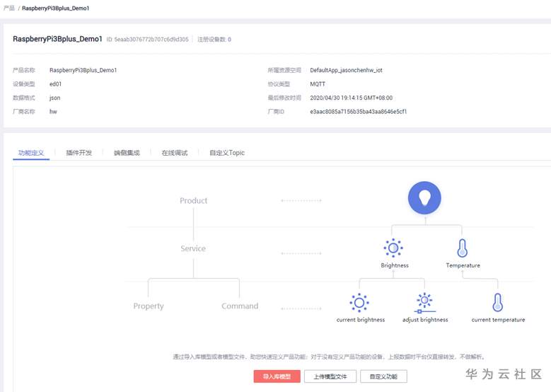
Task: Open the 自定义Topic tab
Action: (227, 153)
